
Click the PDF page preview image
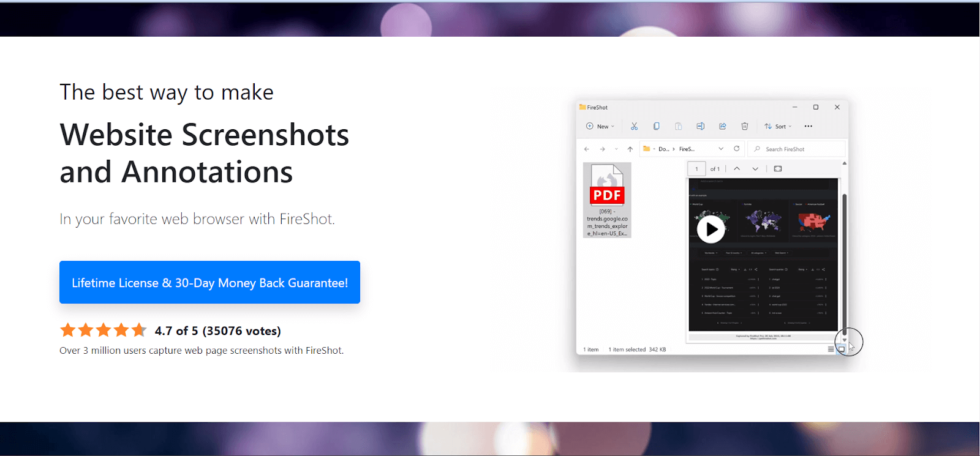pos(763,255)
